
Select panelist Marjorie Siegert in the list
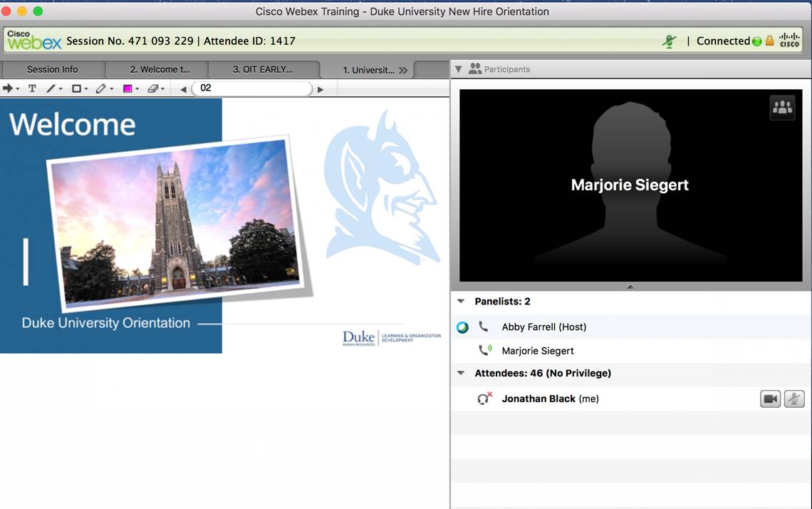point(631,351)
